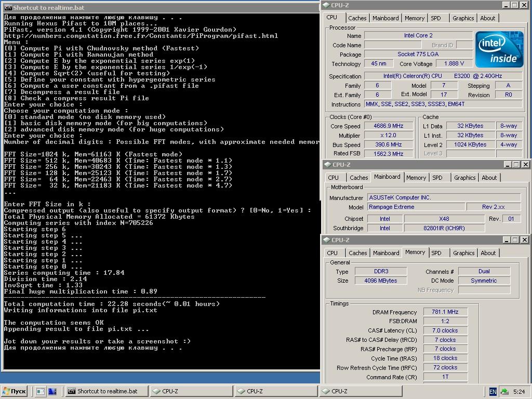
Task: Click the tray clock showing 5:24
Action: pos(519,392)
